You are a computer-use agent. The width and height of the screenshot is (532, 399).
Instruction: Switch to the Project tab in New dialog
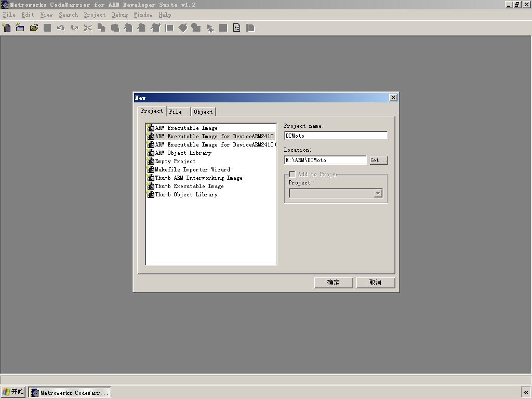tap(152, 111)
